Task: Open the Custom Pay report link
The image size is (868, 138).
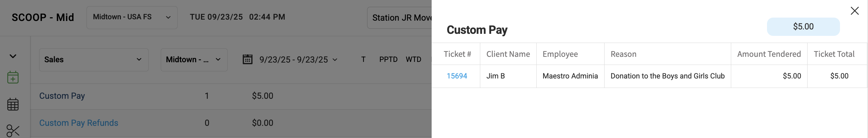Action: pyautogui.click(x=62, y=96)
